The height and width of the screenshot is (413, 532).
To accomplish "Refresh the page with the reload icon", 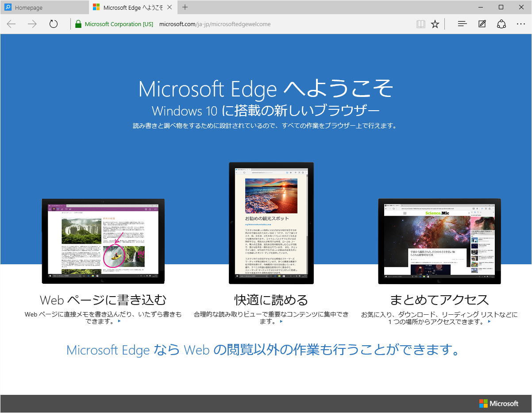I will coord(54,24).
